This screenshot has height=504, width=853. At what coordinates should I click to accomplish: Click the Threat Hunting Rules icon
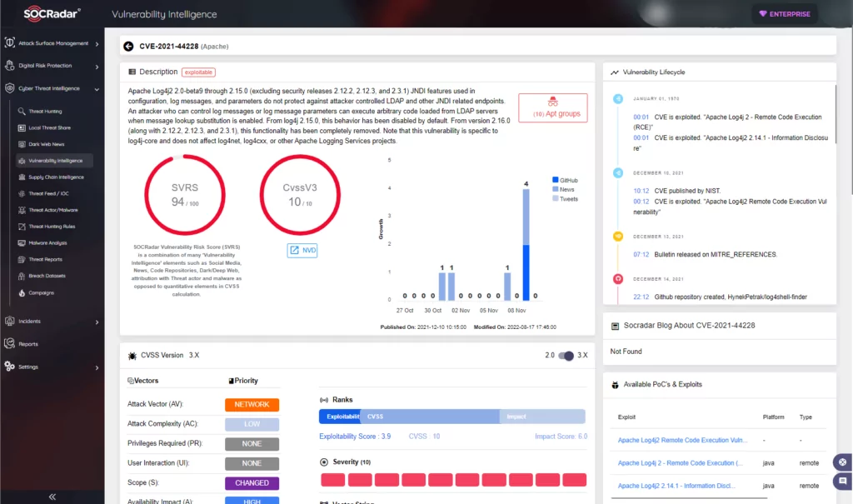coord(22,227)
